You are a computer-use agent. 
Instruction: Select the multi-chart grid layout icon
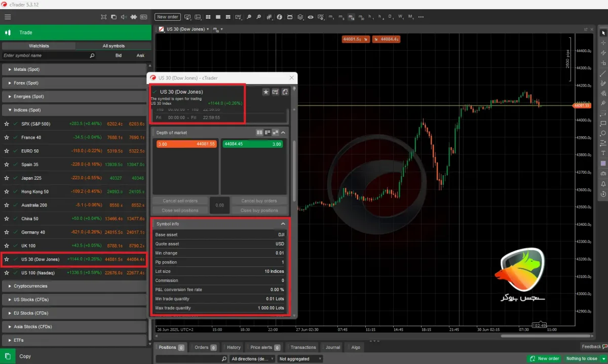click(x=208, y=17)
